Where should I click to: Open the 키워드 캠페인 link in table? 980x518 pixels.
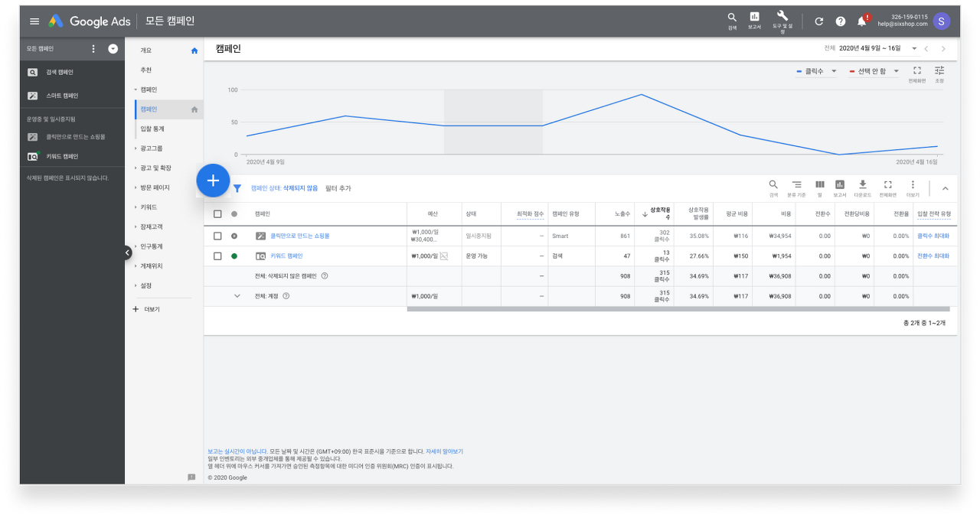[286, 256]
